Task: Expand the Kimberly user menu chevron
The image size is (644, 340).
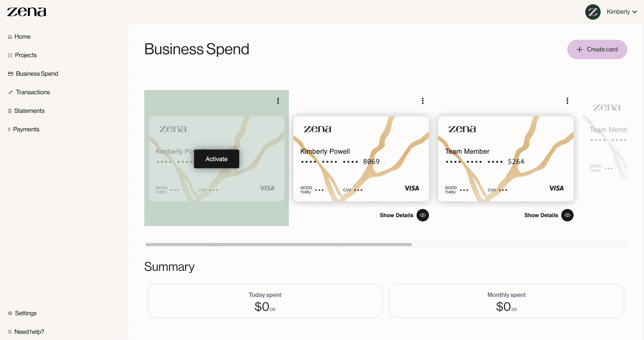Action: (635, 12)
